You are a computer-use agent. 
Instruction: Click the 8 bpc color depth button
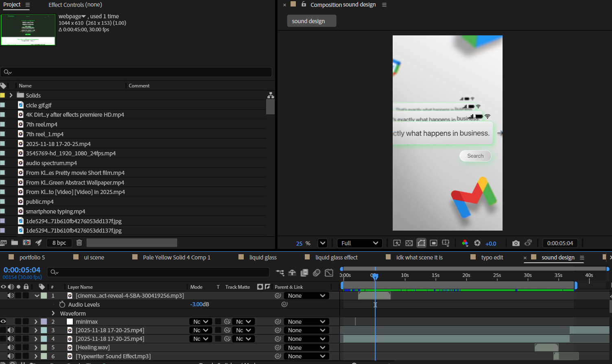pos(59,243)
